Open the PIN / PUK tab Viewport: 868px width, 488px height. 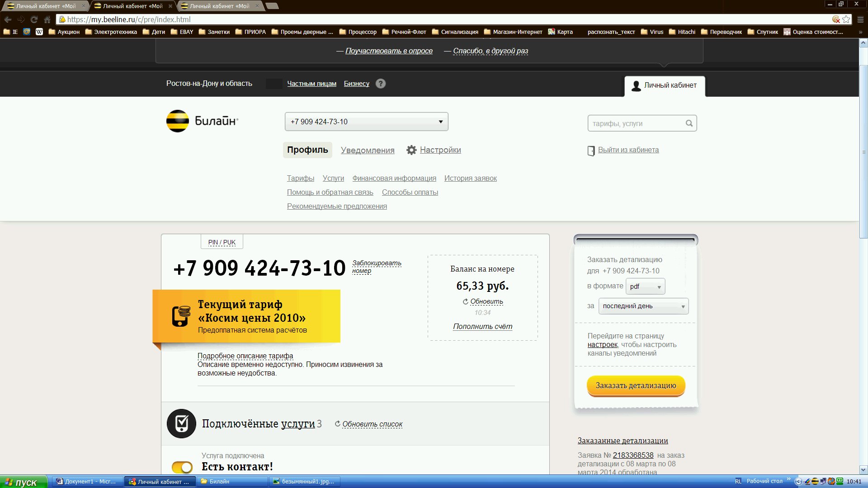pyautogui.click(x=222, y=242)
